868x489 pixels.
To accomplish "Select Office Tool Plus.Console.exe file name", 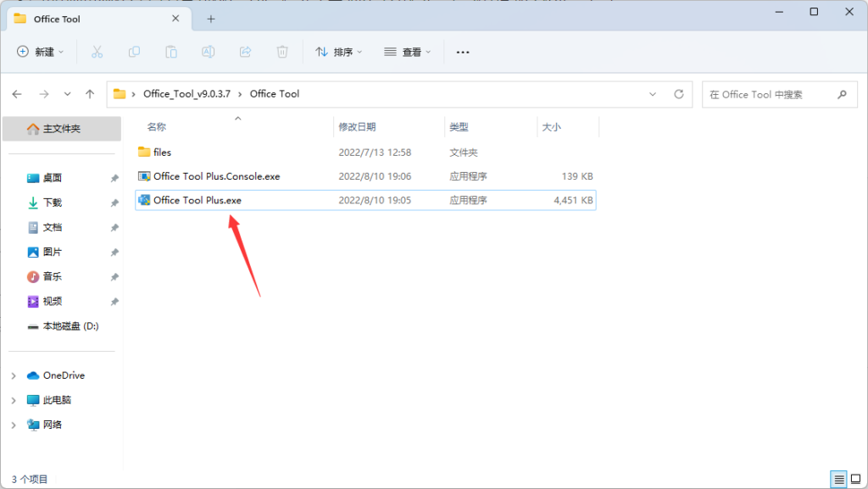I will (x=217, y=176).
